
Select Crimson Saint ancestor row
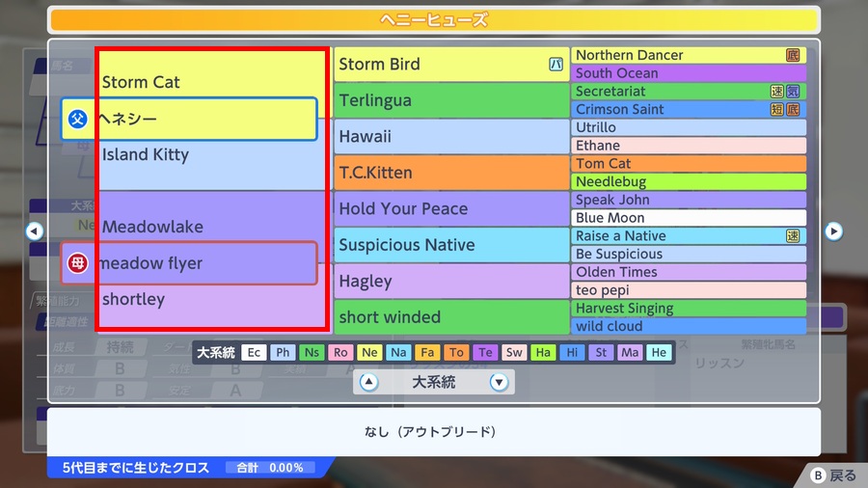click(x=689, y=109)
